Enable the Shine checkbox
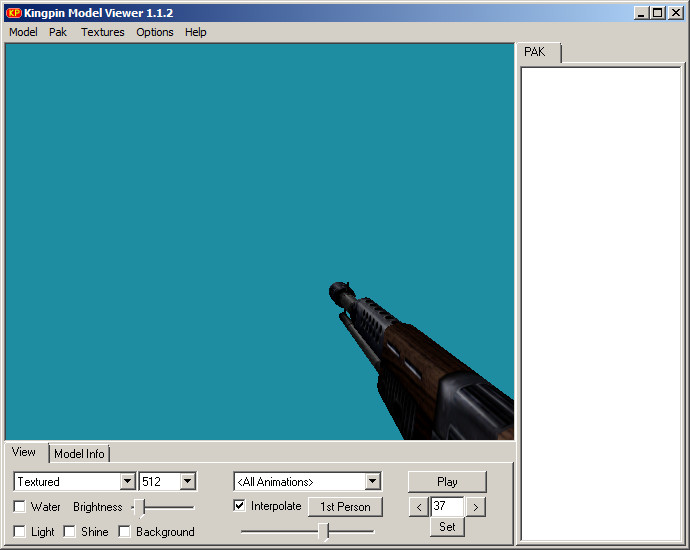This screenshot has width=690, height=550. click(x=70, y=532)
